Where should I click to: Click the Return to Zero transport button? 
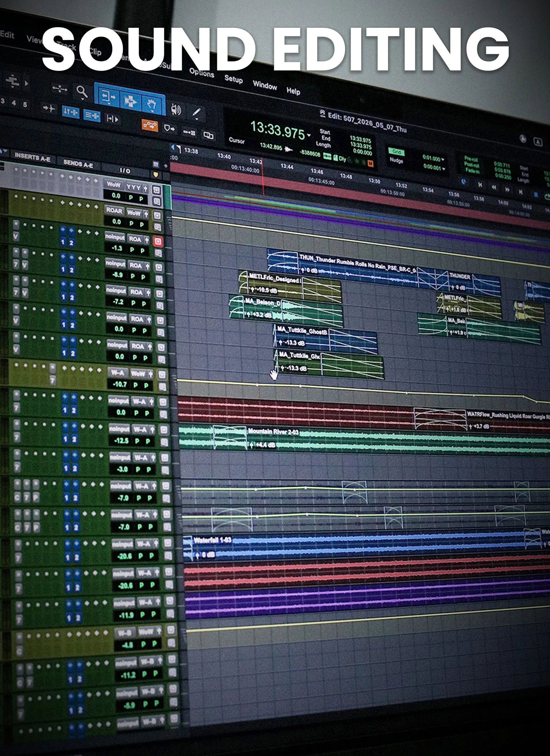pyautogui.click(x=480, y=184)
